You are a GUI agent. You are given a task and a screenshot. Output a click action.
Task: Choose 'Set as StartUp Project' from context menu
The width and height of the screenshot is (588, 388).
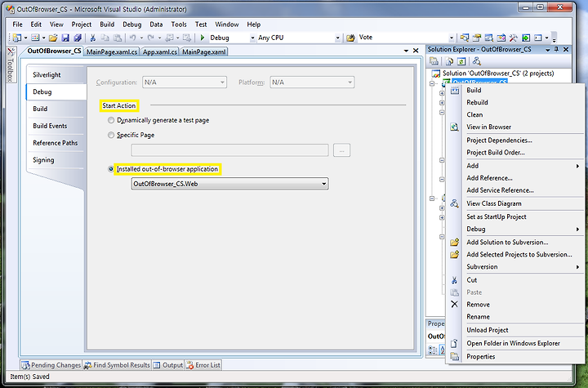(x=497, y=217)
